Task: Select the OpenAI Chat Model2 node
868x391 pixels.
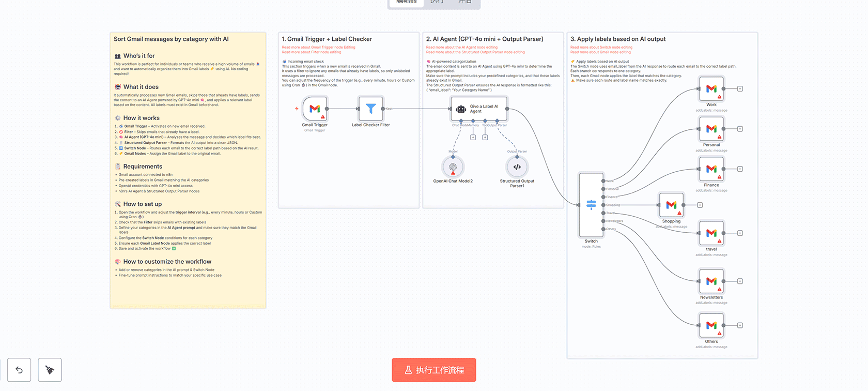Action: pos(453,167)
